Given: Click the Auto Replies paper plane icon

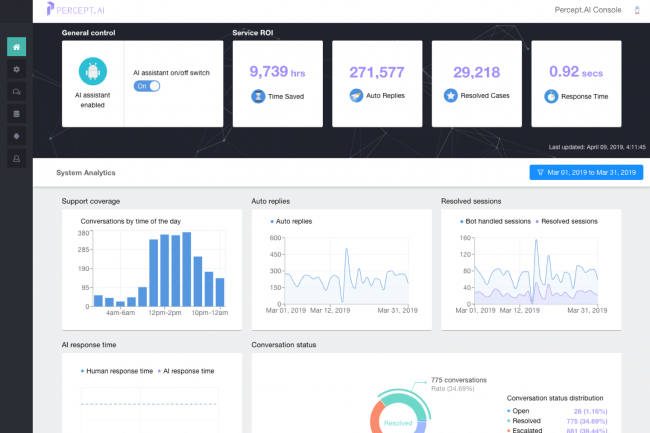Looking at the screenshot, I should pyautogui.click(x=356, y=95).
